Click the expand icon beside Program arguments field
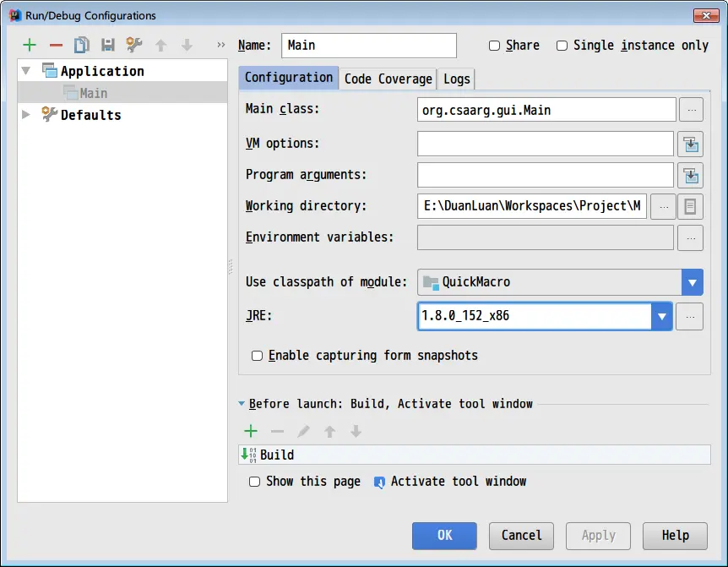The image size is (728, 567). (690, 176)
